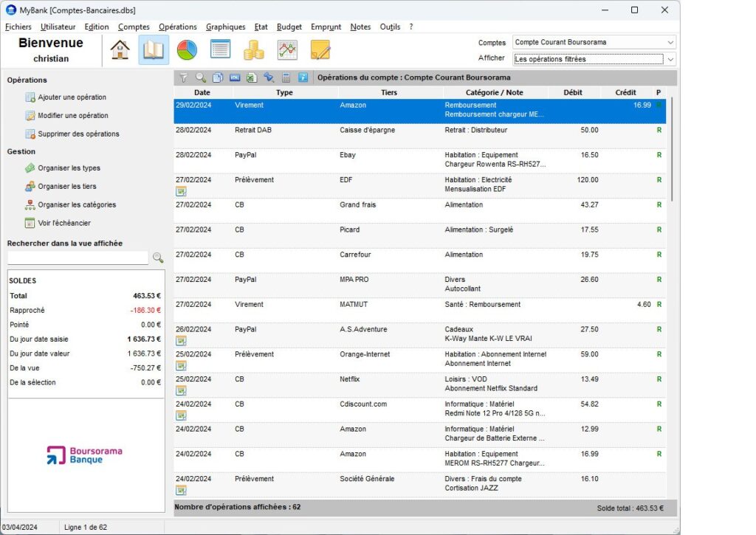Open the pie chart statistics icon

click(x=187, y=49)
